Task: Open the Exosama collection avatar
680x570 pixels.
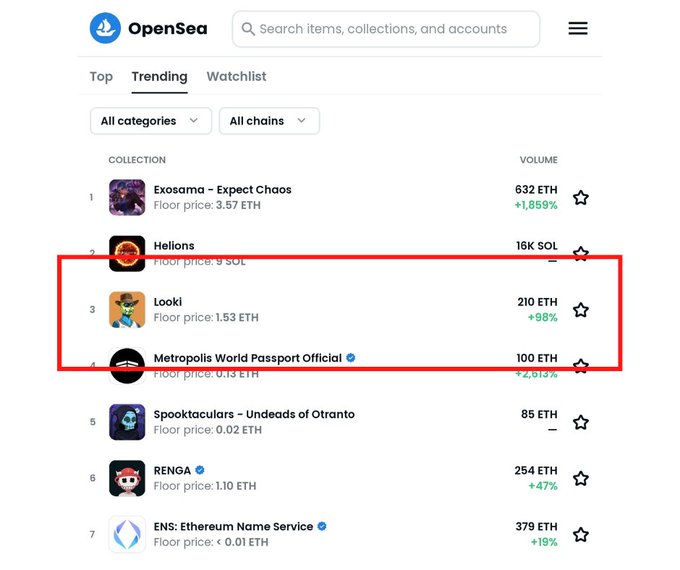Action: [127, 197]
